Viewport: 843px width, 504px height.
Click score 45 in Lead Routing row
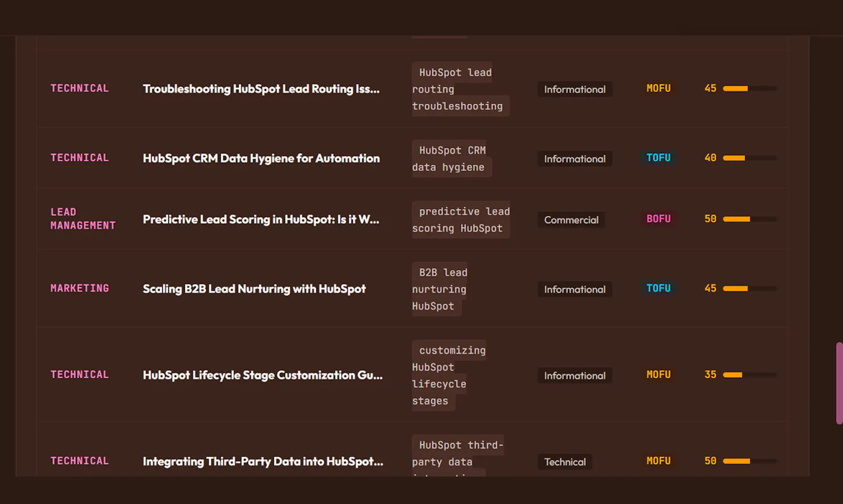point(710,88)
